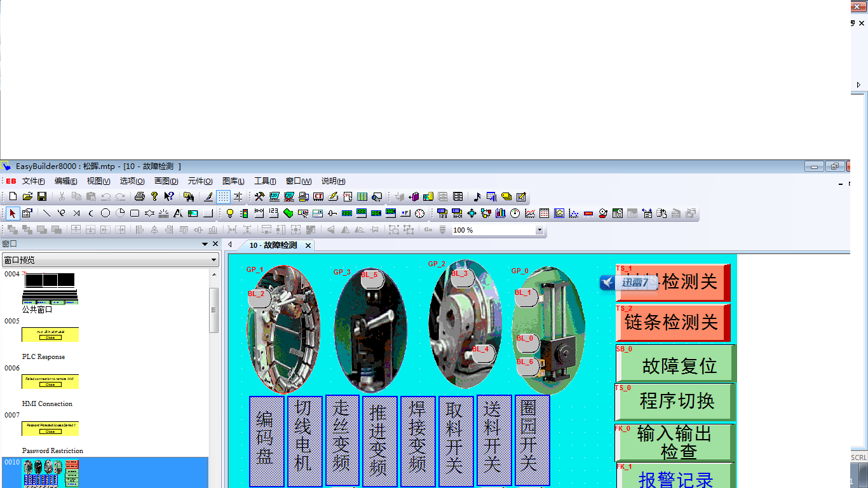Viewport: 868px width, 488px height.
Task: Click the Print icon in toolbar
Action: click(140, 197)
